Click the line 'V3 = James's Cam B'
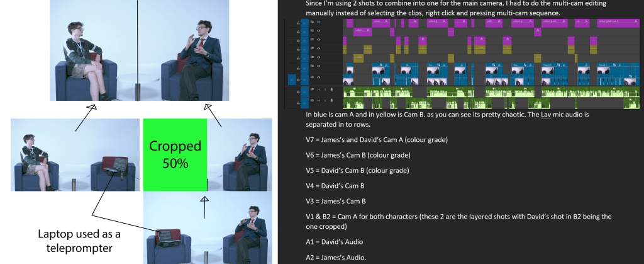The width and height of the screenshot is (644, 264). [336, 201]
